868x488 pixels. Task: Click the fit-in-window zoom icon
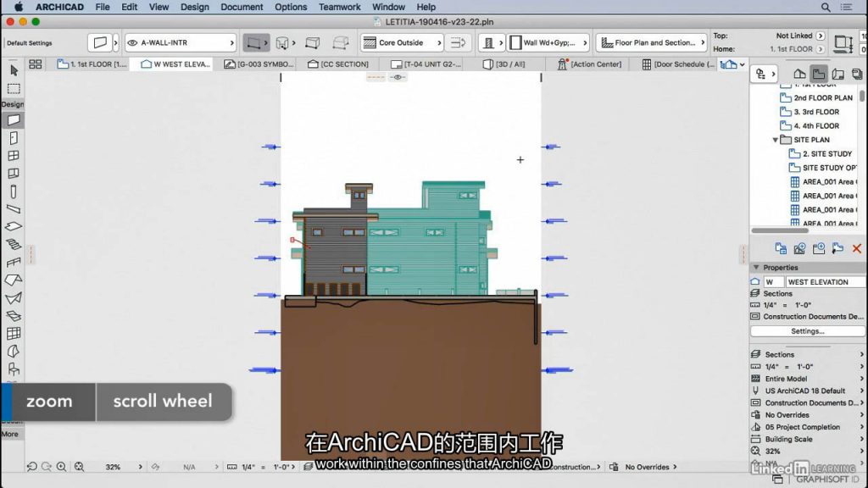[79, 467]
